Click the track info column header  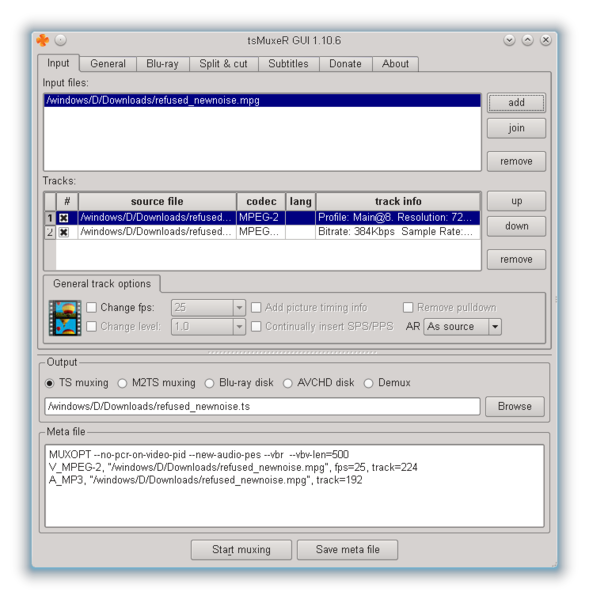tap(398, 201)
